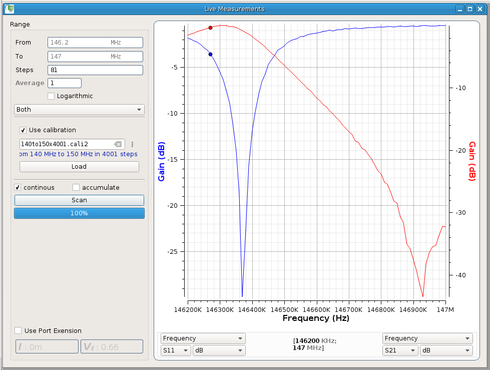Viewport: 490px width, 370px height.
Task: Select the red S21 marker dot
Action: 210,28
